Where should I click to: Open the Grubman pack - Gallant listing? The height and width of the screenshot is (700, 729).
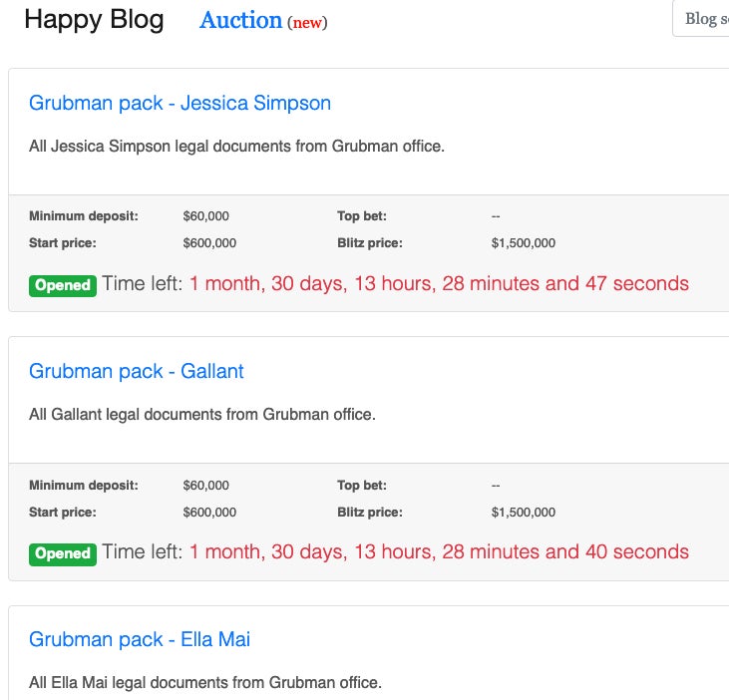click(x=136, y=371)
